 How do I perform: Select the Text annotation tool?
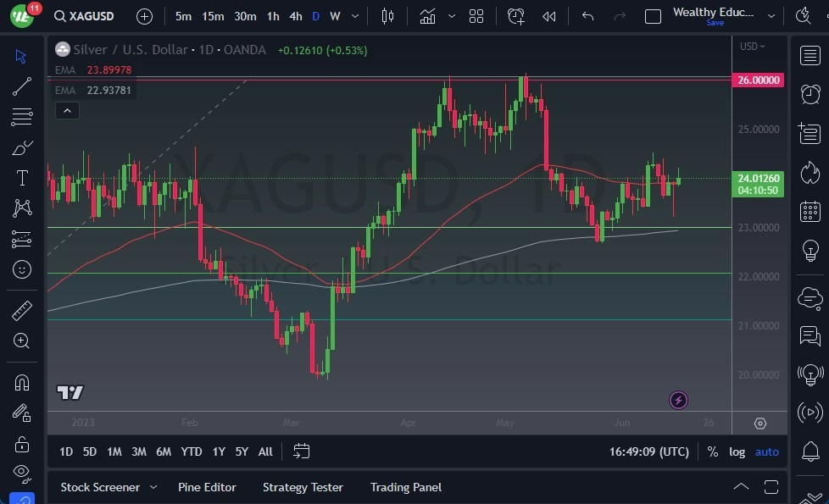22,178
